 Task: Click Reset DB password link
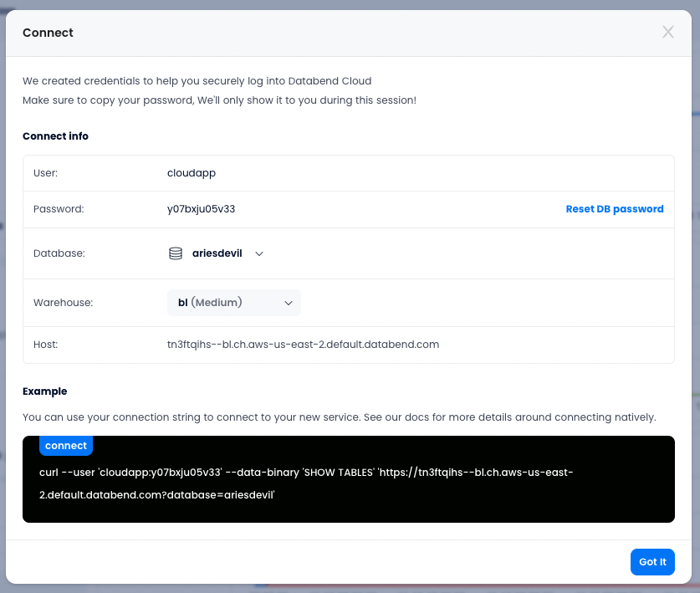pos(615,209)
